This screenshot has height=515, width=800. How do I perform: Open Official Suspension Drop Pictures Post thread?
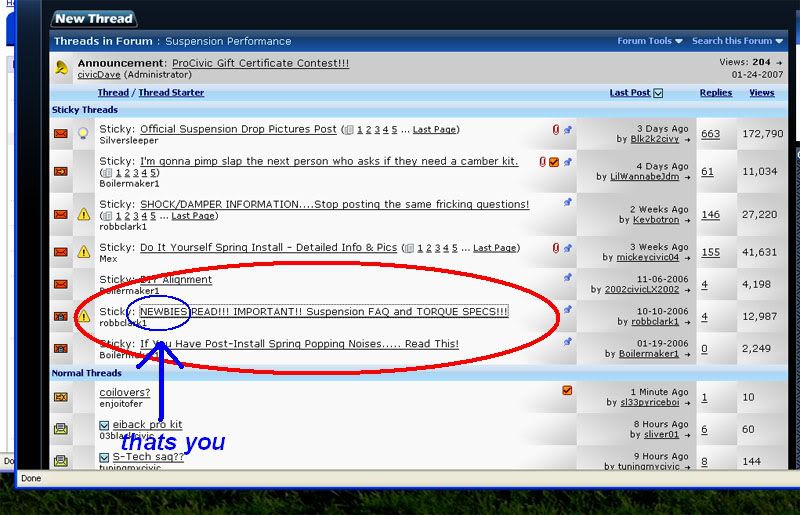click(x=238, y=129)
